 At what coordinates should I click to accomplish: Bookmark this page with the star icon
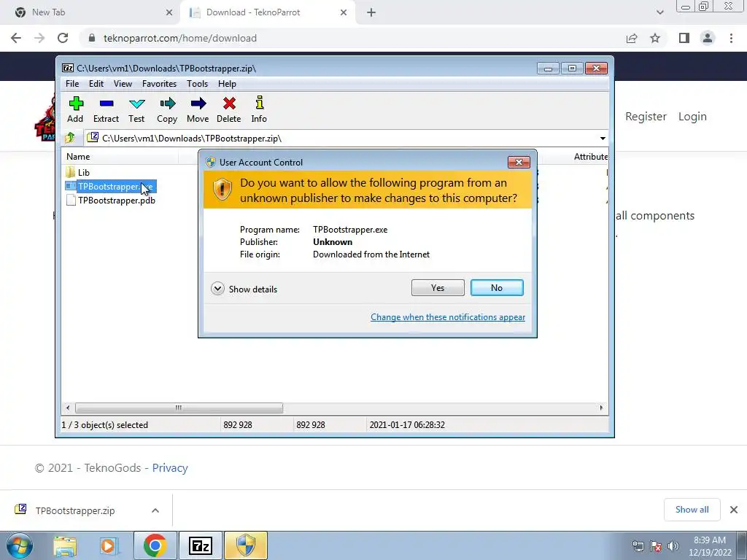pos(655,38)
